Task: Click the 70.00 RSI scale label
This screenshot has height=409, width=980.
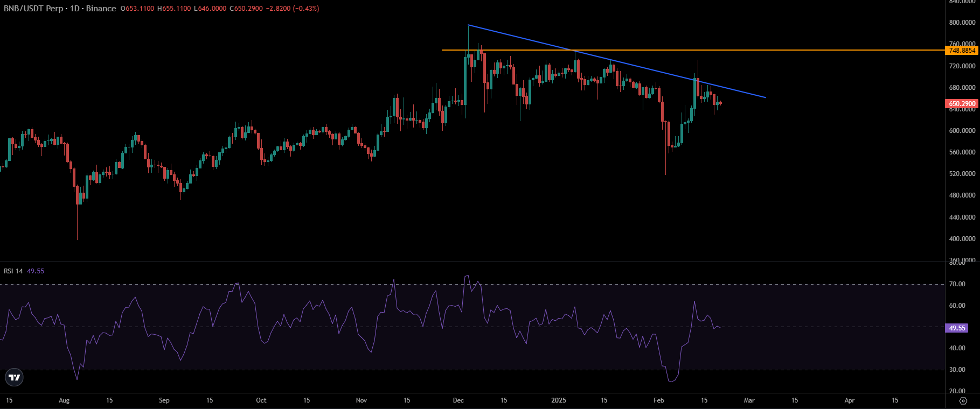Action: coord(957,284)
